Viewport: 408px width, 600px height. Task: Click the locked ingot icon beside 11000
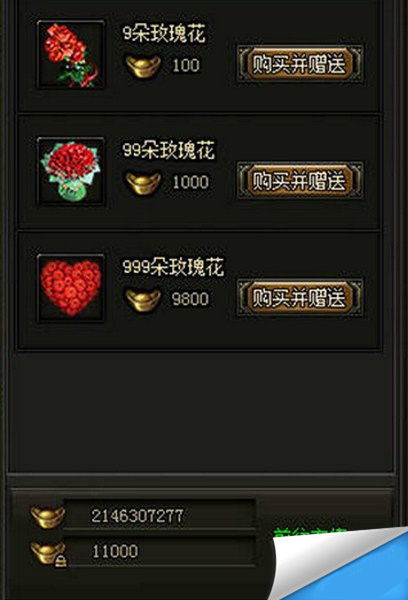(48, 554)
